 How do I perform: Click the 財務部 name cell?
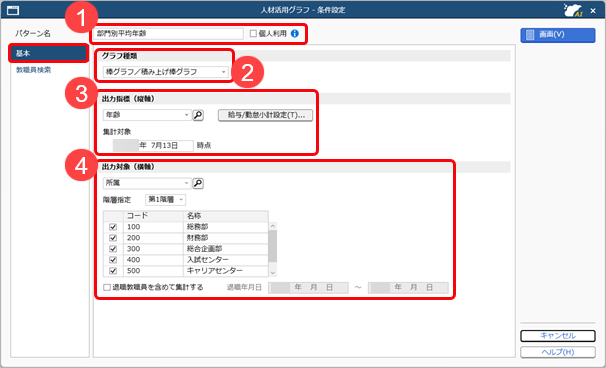point(226,238)
